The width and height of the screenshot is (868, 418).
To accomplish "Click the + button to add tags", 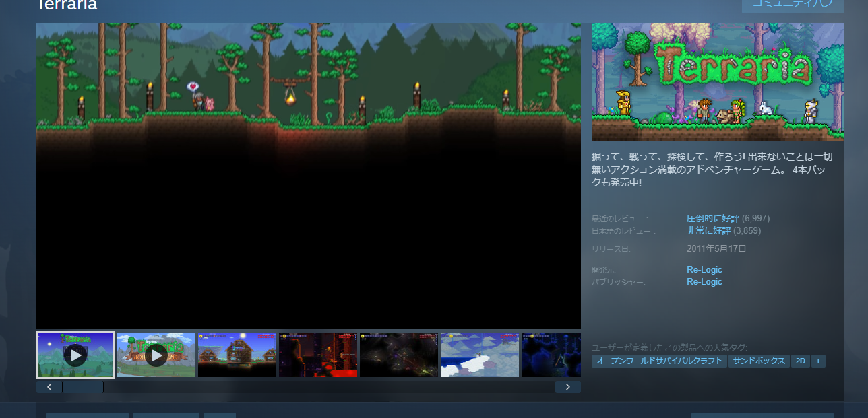I will [818, 361].
